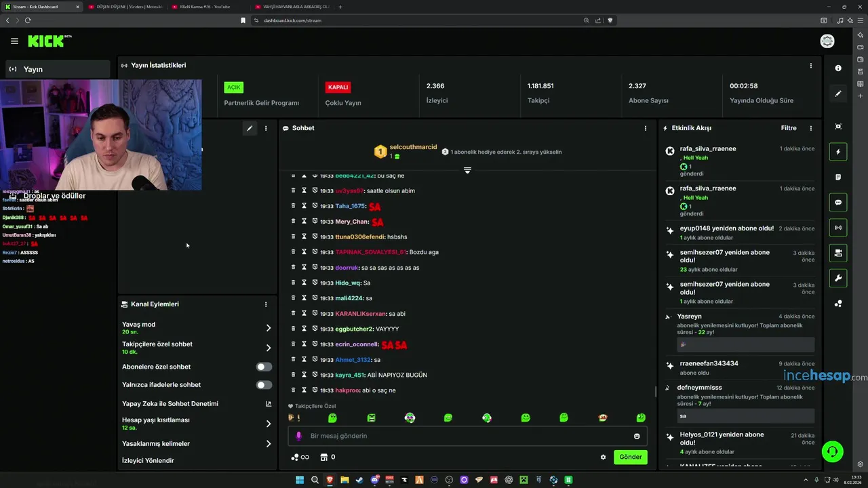This screenshot has width=868, height=488.
Task: Reload the page with the refresh button
Action: [28, 20]
